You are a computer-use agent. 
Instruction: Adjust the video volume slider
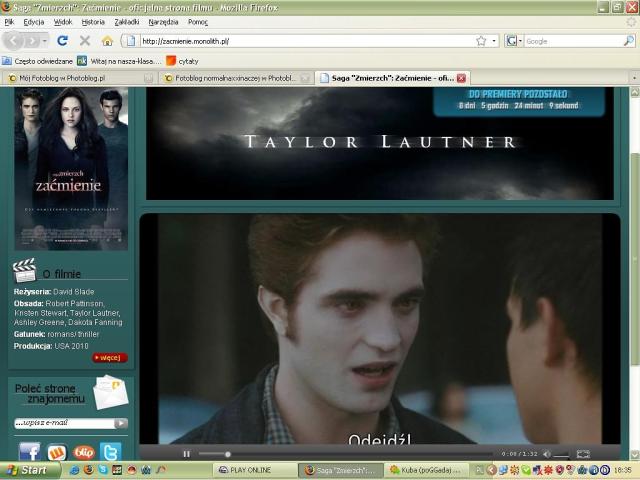(561, 455)
